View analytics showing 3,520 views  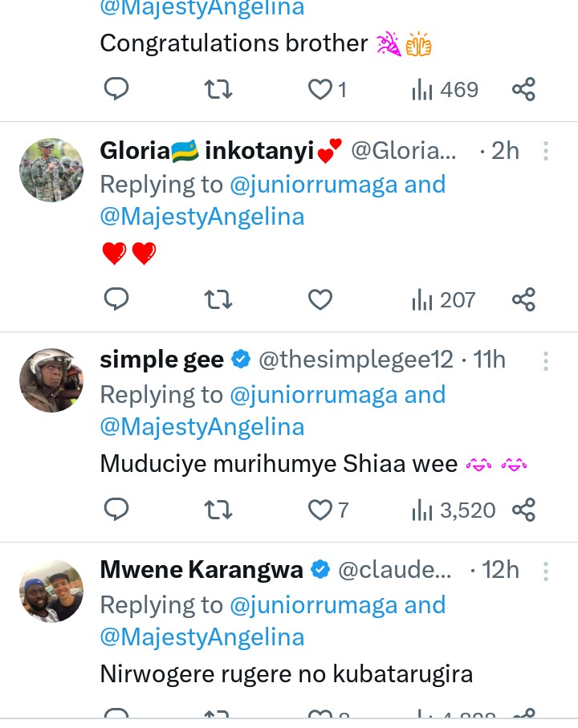coord(453,510)
